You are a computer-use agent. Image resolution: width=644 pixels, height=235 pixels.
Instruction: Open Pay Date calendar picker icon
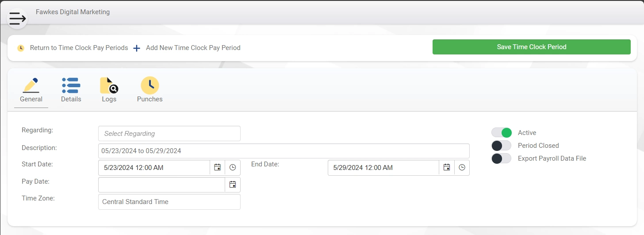tap(233, 185)
